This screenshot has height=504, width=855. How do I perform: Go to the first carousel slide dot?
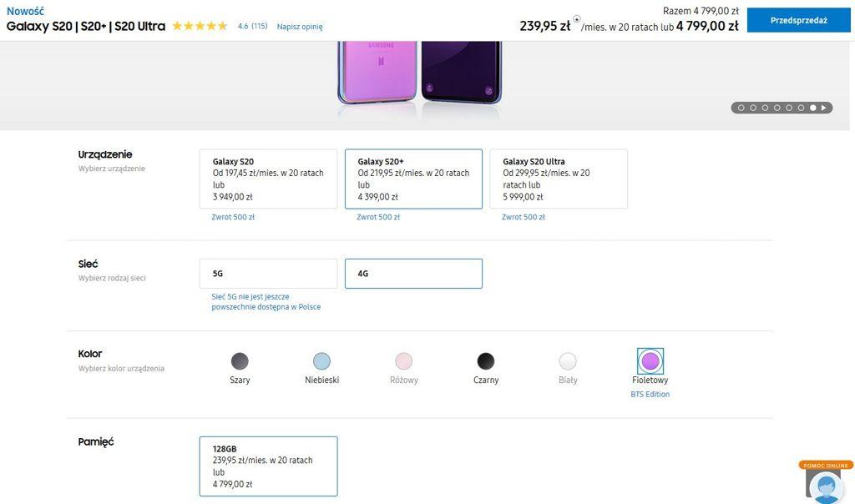pos(741,108)
